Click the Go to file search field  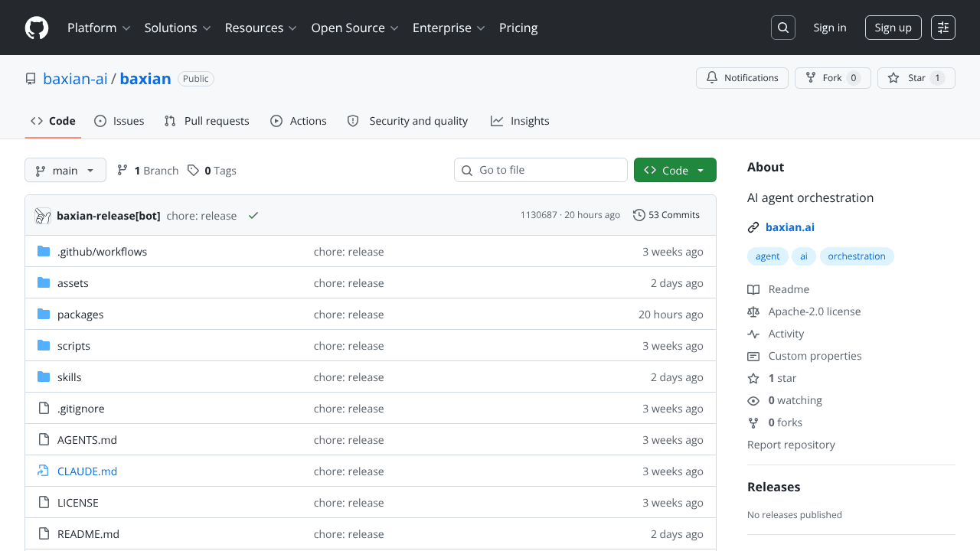[541, 170]
